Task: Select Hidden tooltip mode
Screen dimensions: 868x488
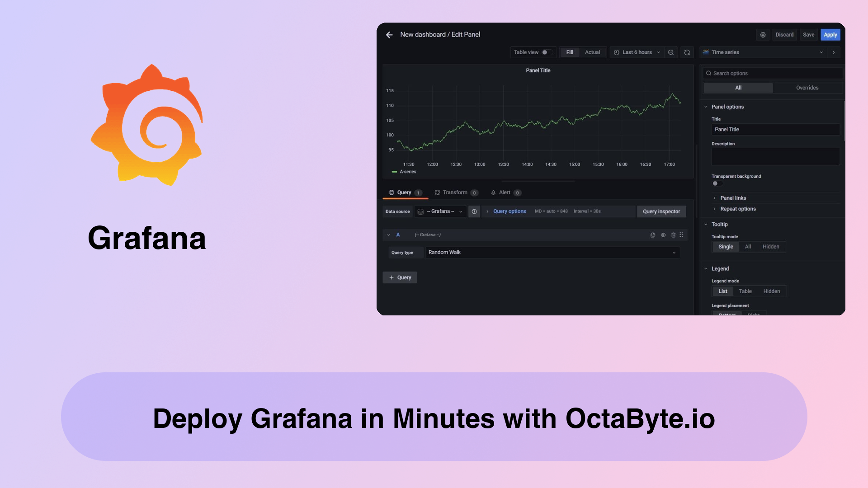Action: [x=771, y=246]
